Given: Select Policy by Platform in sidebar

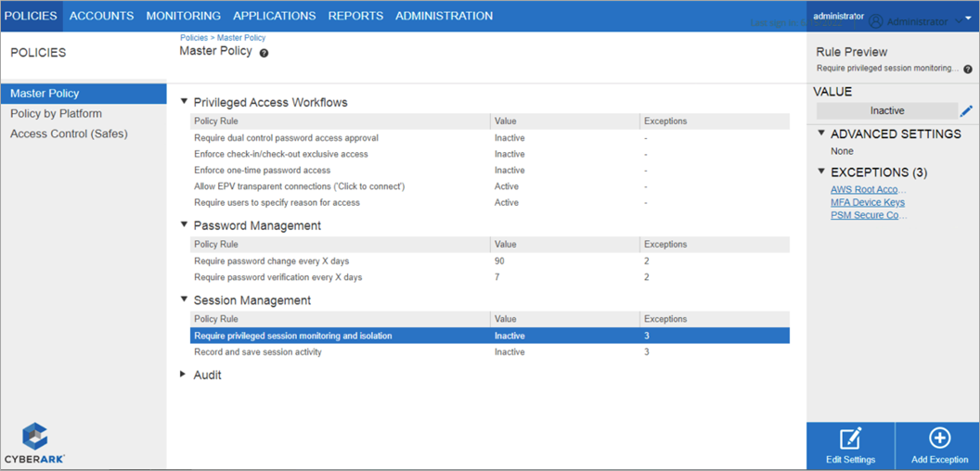Looking at the screenshot, I should pyautogui.click(x=56, y=113).
